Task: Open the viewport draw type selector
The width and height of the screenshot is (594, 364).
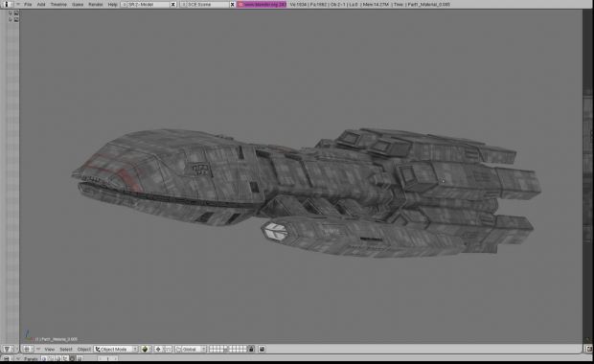Action: pyautogui.click(x=146, y=349)
